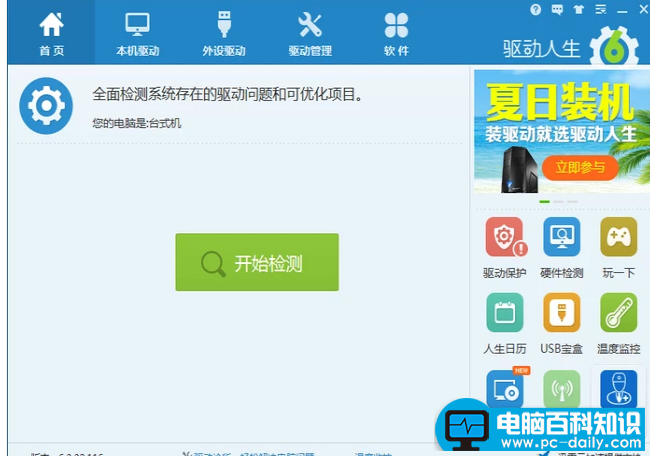Viewport: 650px width, 456px height.
Task: Start scan with 开始检测 button
Action: tap(257, 262)
